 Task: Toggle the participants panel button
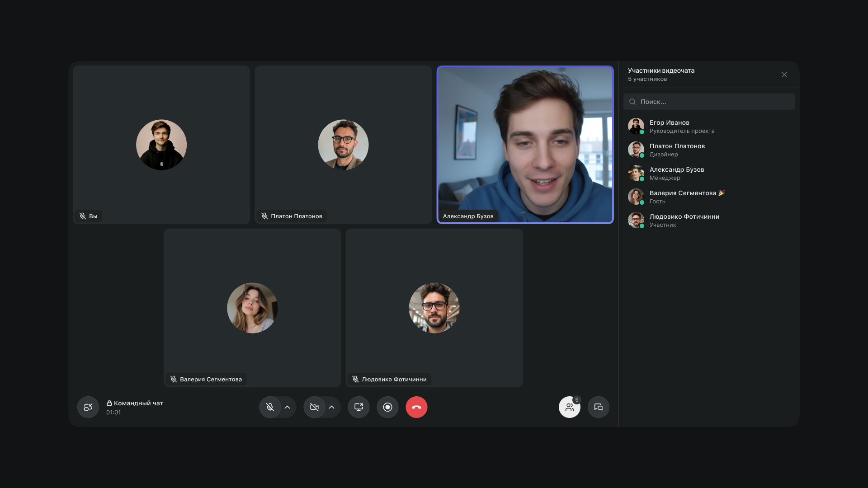click(x=569, y=407)
